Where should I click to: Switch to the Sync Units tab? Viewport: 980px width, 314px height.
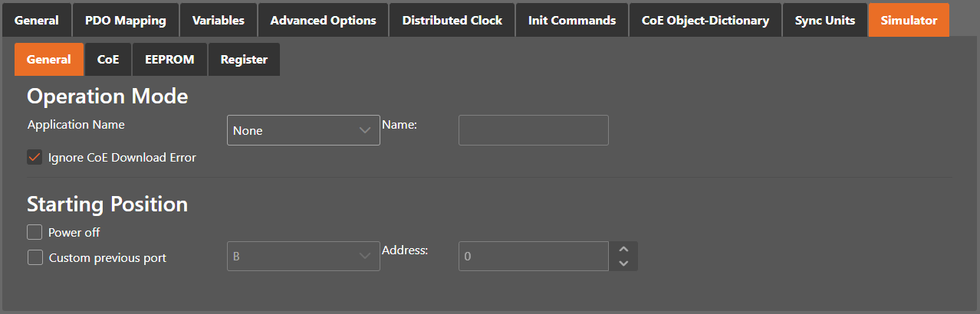[x=824, y=20]
